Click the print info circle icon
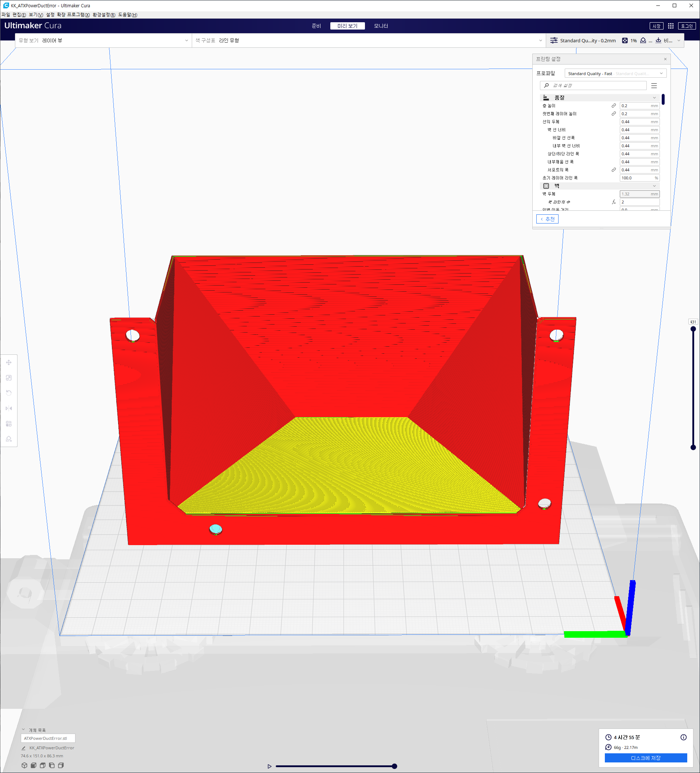The height and width of the screenshot is (773, 700). click(x=684, y=737)
